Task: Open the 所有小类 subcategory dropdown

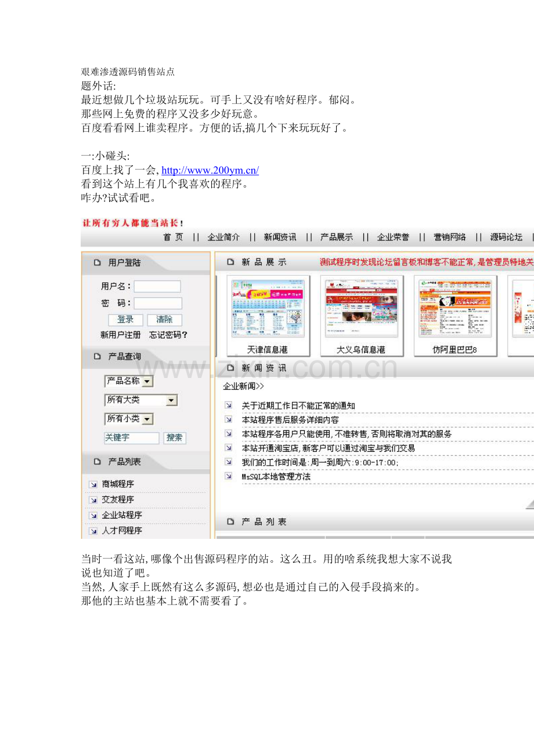Action: [x=147, y=419]
